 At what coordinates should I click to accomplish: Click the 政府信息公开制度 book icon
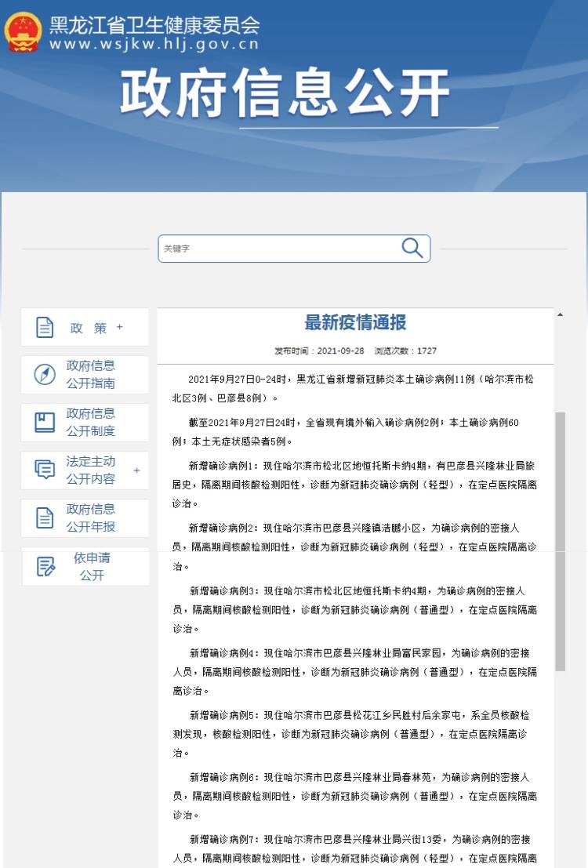point(45,423)
